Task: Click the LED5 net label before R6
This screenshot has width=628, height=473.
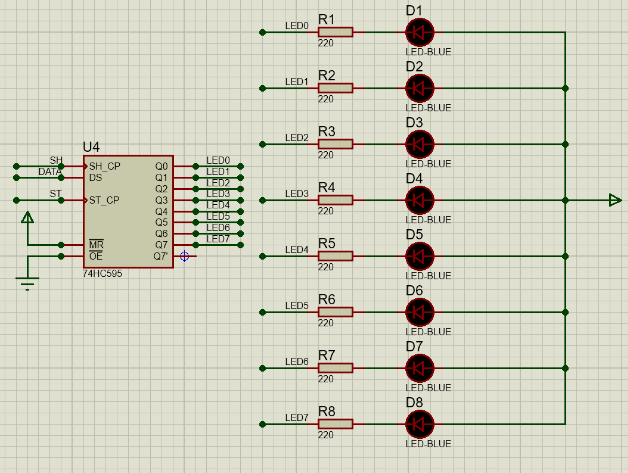Action: click(297, 306)
